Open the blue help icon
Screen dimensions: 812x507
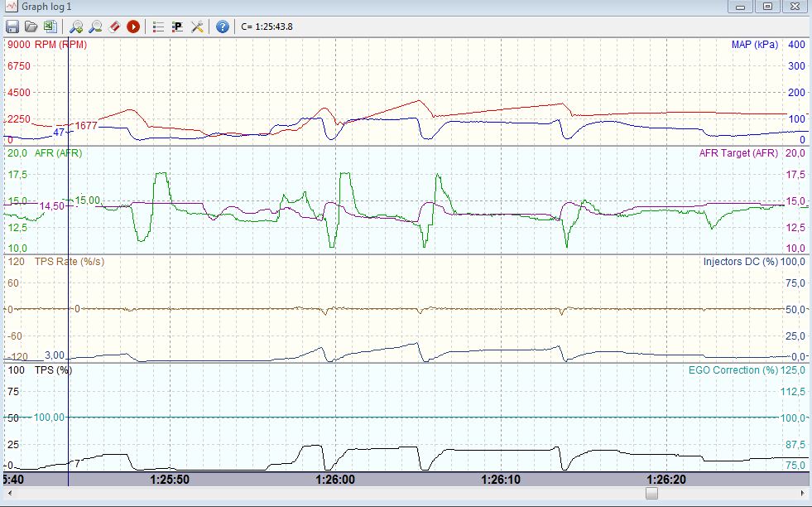223,27
